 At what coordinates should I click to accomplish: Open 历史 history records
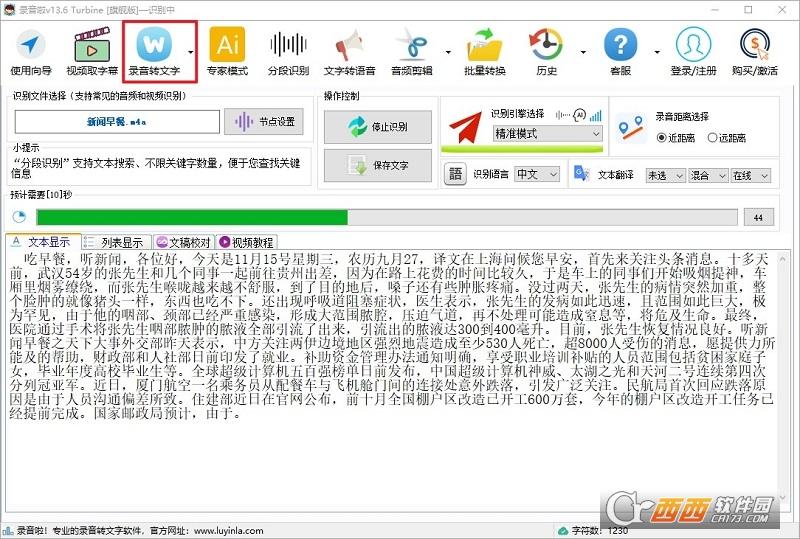546,52
